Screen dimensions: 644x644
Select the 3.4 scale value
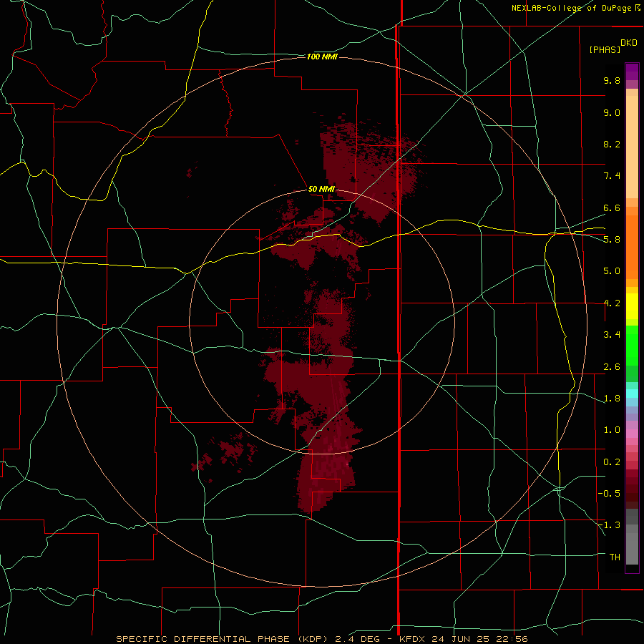(x=612, y=335)
